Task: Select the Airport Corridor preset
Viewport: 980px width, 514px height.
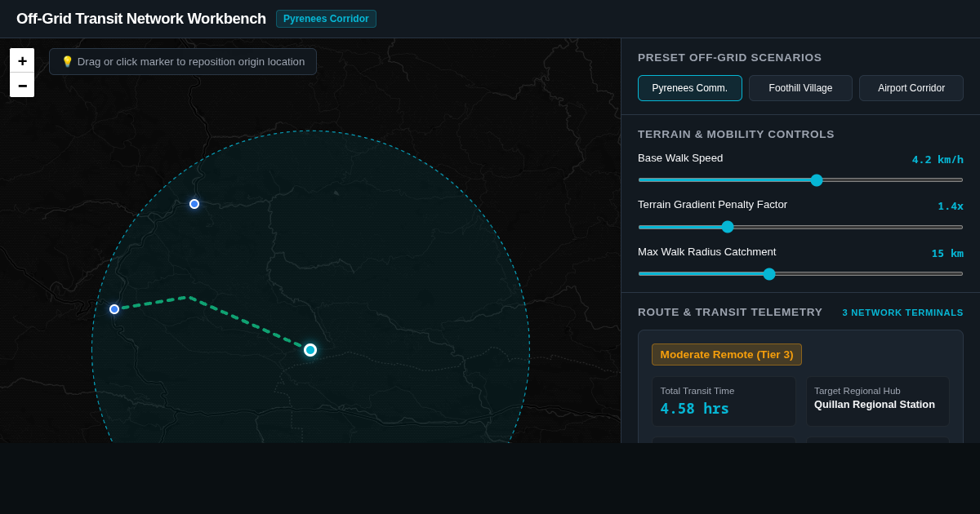Action: pos(911,88)
